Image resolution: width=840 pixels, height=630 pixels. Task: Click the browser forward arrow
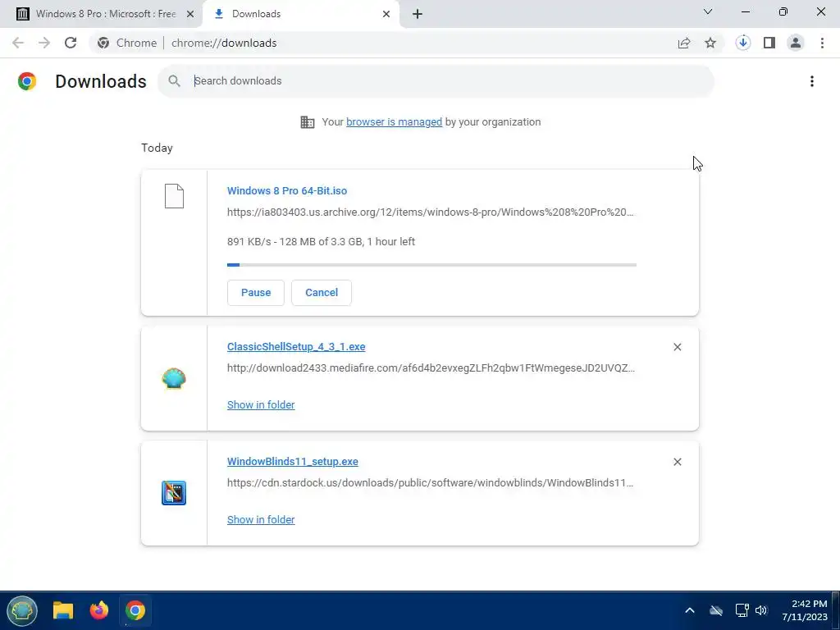pyautogui.click(x=44, y=43)
